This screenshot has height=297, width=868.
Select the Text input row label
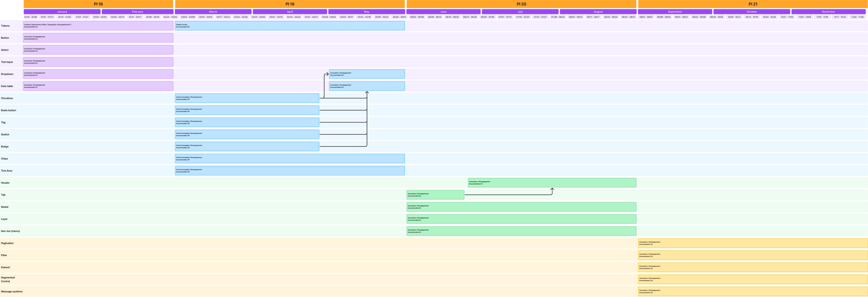tap(7, 62)
